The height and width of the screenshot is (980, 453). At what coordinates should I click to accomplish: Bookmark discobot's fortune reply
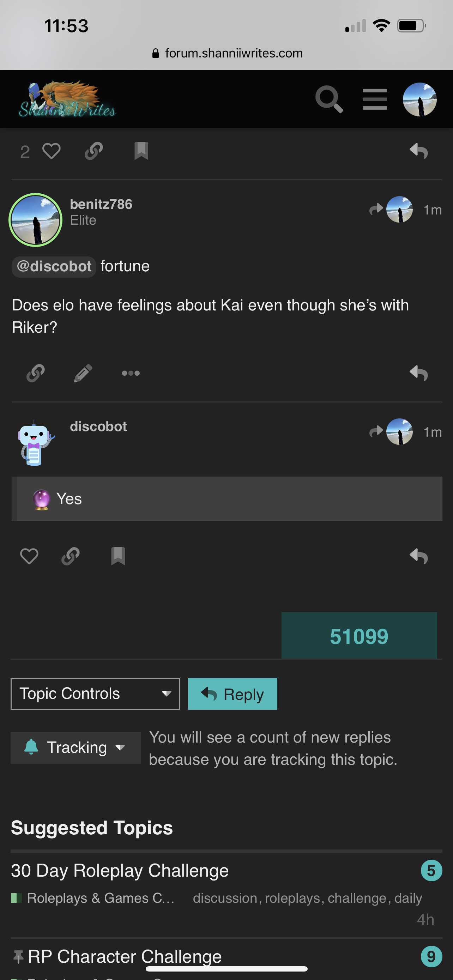click(118, 556)
